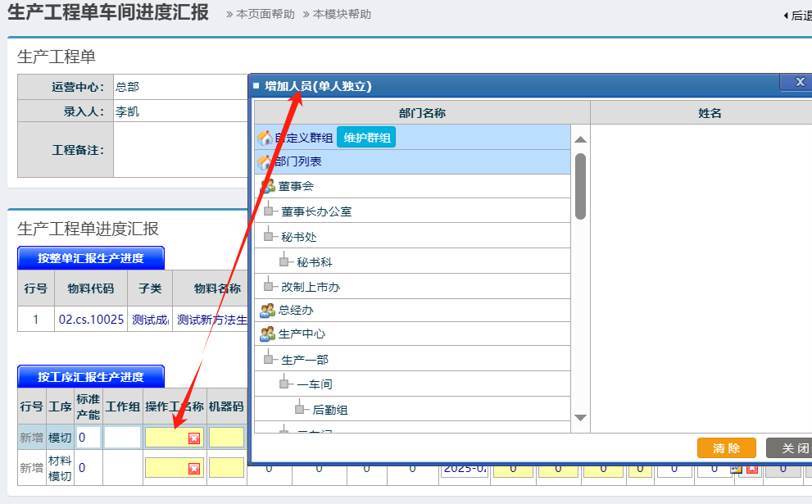Click the people icon next to 生产中心
Screen dimensions: 812x504
268,334
